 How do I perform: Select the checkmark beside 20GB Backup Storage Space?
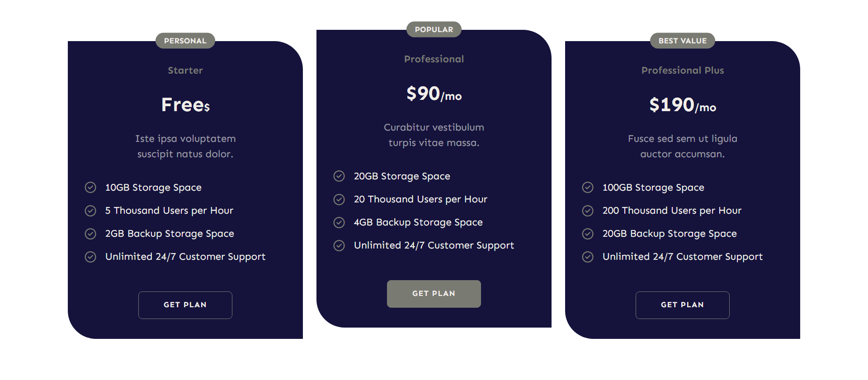click(x=587, y=234)
